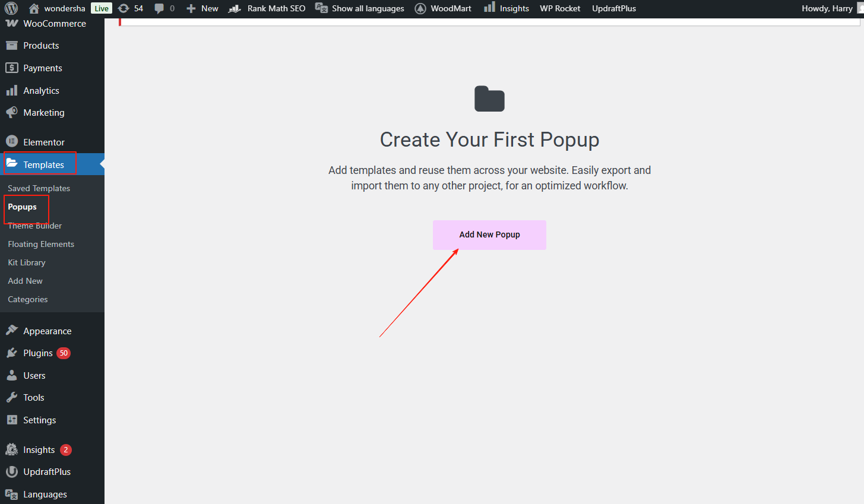Open Kit Library submenu item
The image size is (864, 504).
(x=27, y=262)
